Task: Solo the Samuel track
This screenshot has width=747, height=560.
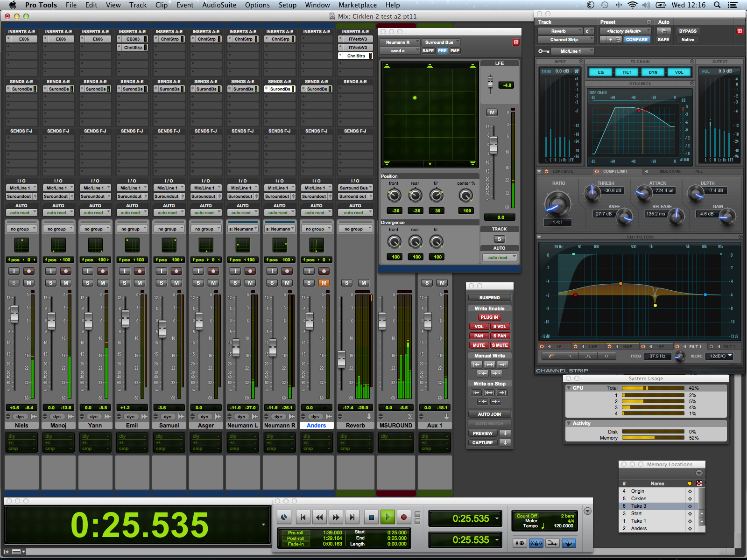Action: (161, 282)
